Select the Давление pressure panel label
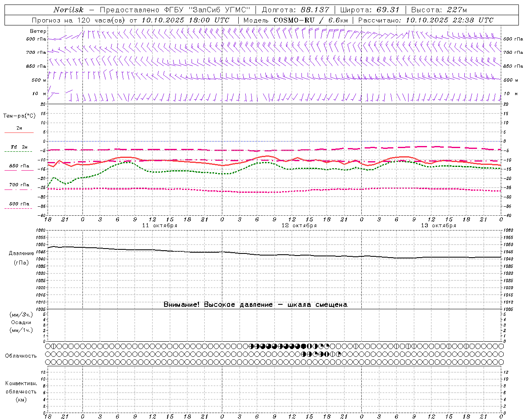525x420 pixels. (21, 253)
